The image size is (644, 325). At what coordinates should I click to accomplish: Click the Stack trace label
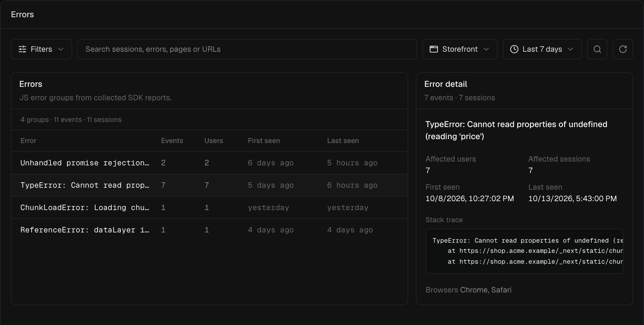pyautogui.click(x=444, y=220)
